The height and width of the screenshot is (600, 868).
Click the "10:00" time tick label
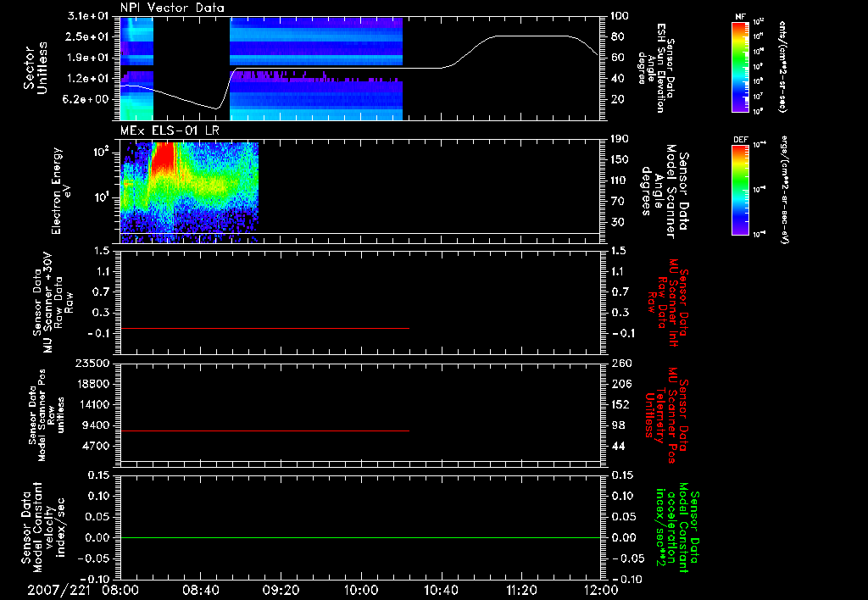[361, 591]
